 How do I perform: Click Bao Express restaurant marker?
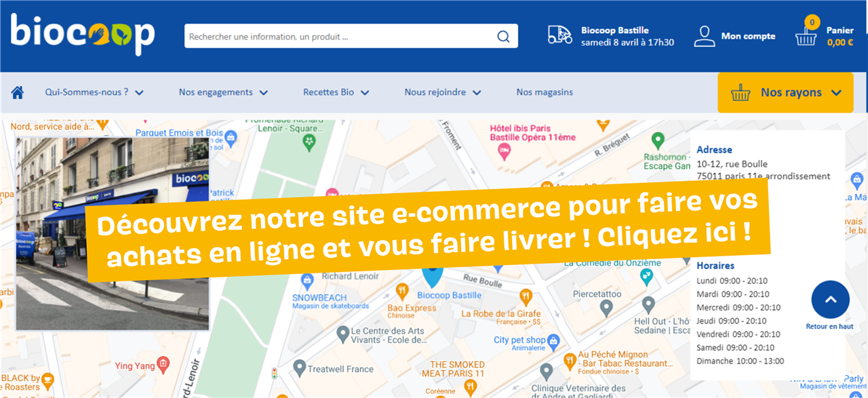click(402, 292)
